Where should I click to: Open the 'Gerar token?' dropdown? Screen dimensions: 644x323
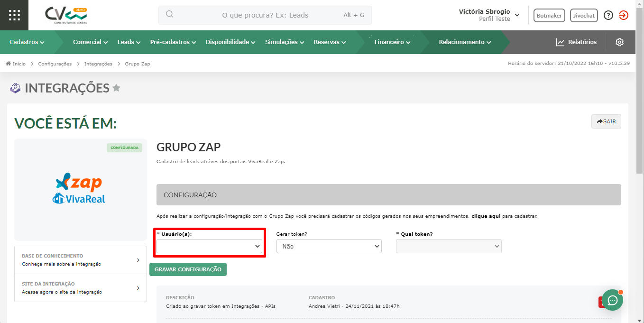pos(329,246)
